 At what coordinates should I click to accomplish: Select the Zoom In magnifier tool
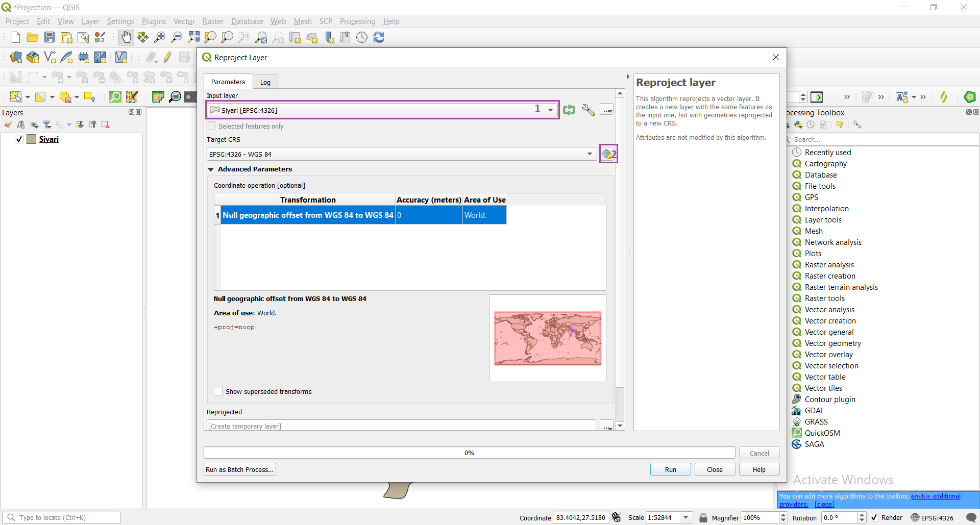pyautogui.click(x=160, y=37)
